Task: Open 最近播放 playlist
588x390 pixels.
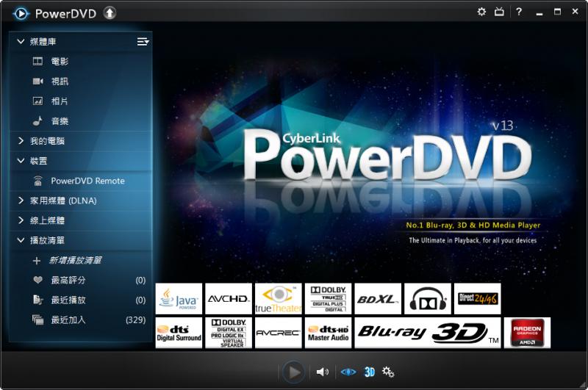Action: [81, 300]
